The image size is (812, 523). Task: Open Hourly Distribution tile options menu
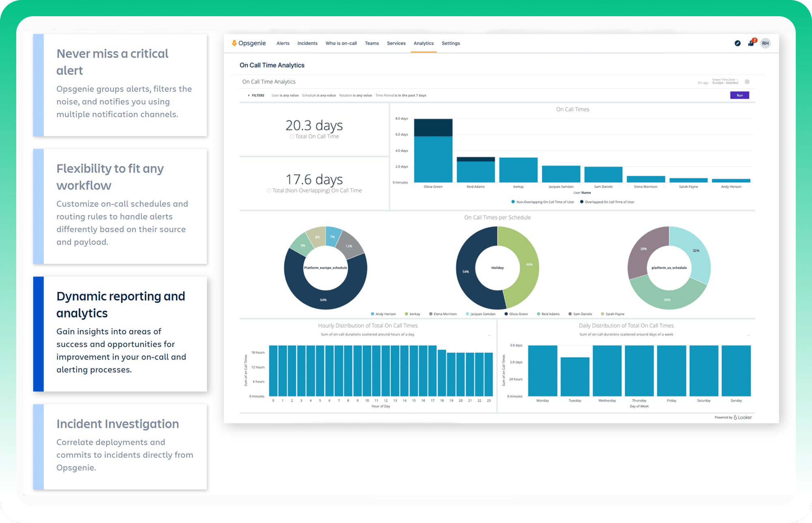(489, 335)
